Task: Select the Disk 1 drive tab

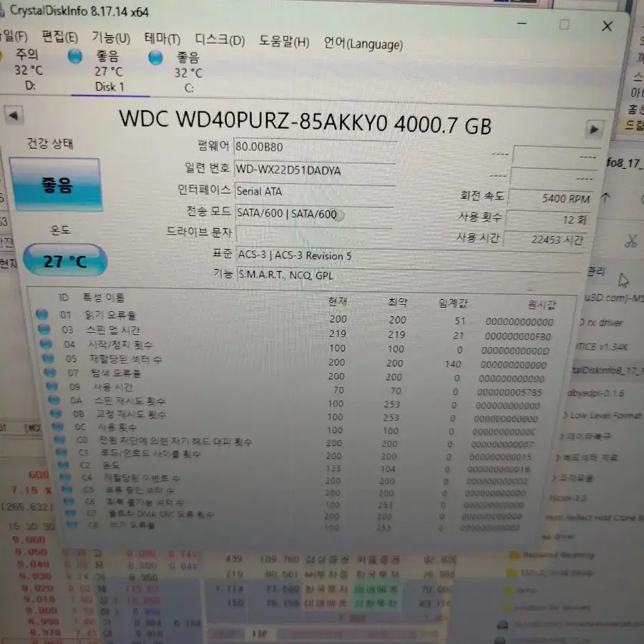Action: tap(107, 72)
